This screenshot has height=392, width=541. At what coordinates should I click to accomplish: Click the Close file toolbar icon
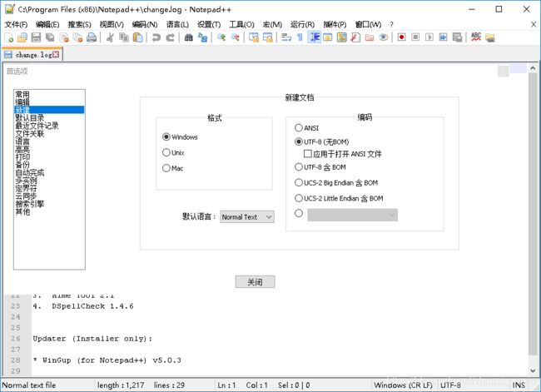point(64,37)
